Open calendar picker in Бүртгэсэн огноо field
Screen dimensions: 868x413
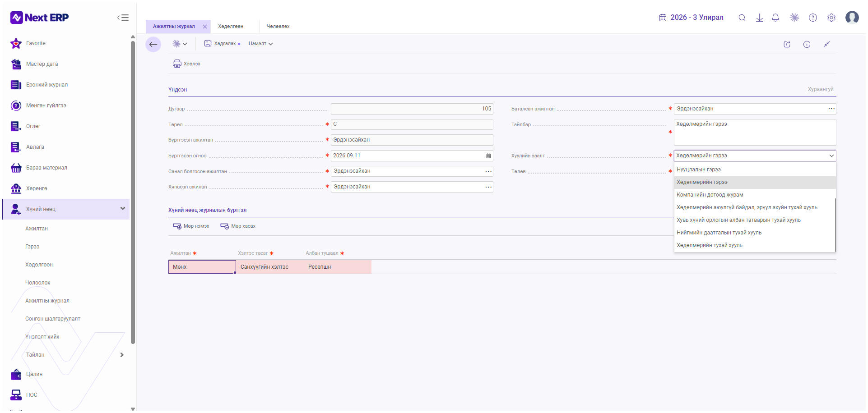pyautogui.click(x=488, y=156)
